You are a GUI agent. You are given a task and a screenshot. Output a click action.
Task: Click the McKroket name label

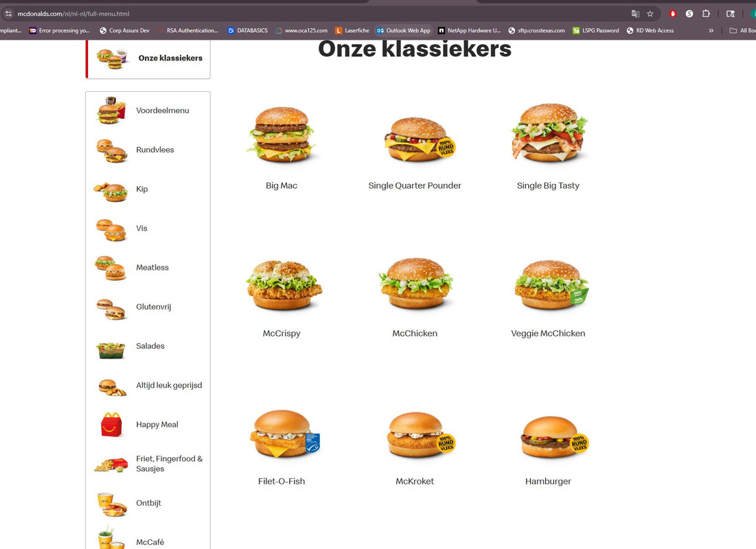pyautogui.click(x=415, y=482)
